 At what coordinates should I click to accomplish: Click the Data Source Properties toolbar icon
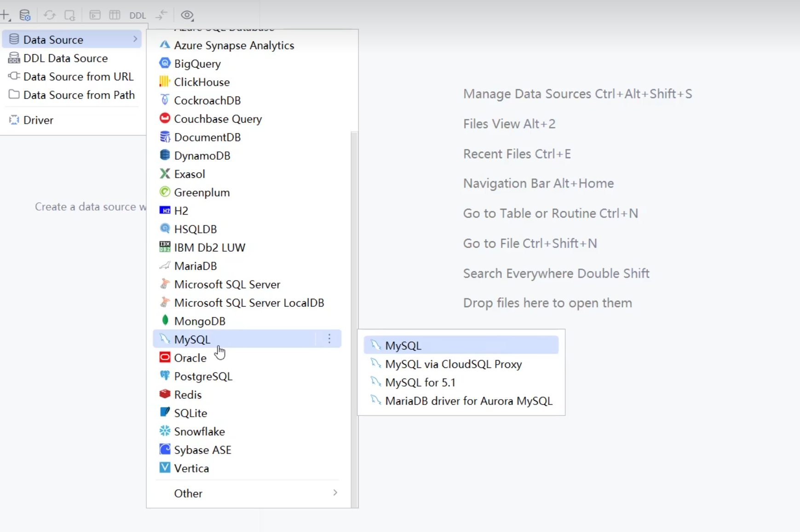[25, 15]
